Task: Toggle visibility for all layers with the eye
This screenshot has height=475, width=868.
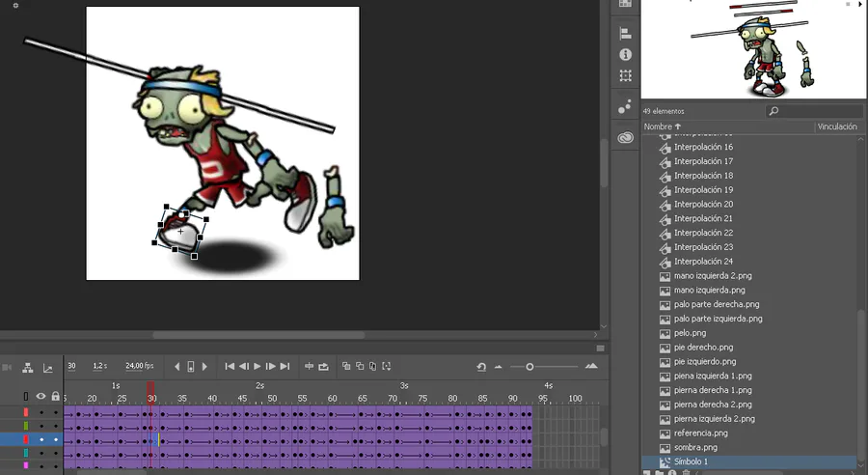Action: (x=41, y=396)
